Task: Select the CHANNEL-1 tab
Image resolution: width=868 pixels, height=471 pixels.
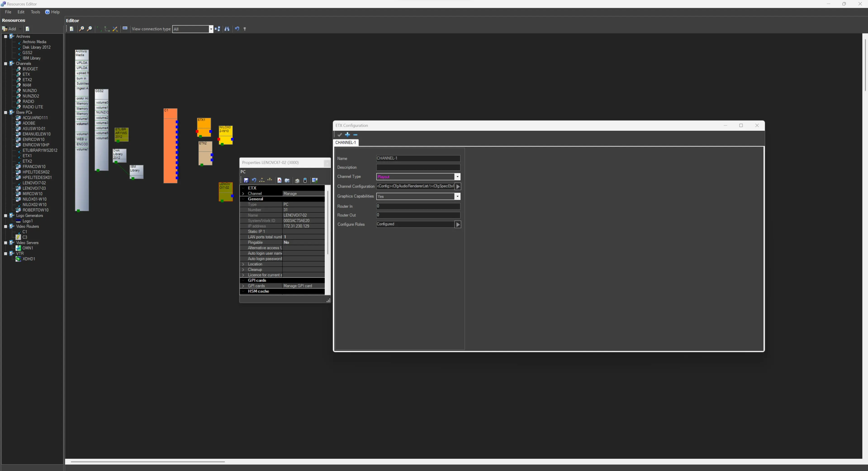Action: (345, 142)
